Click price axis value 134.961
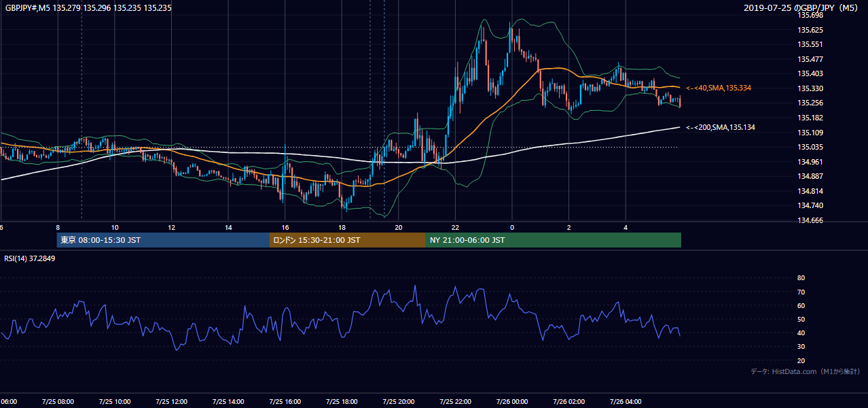This screenshot has height=408, width=868. (x=810, y=162)
